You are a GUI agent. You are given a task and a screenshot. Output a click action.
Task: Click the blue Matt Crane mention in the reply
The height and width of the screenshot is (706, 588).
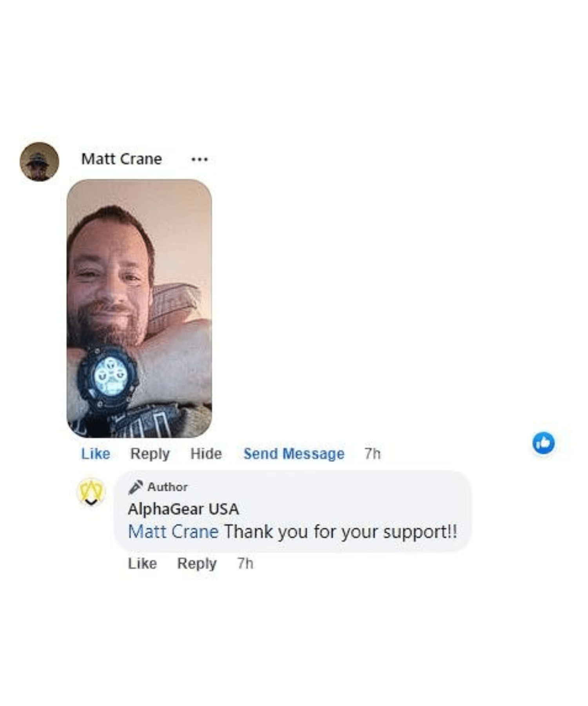(173, 532)
